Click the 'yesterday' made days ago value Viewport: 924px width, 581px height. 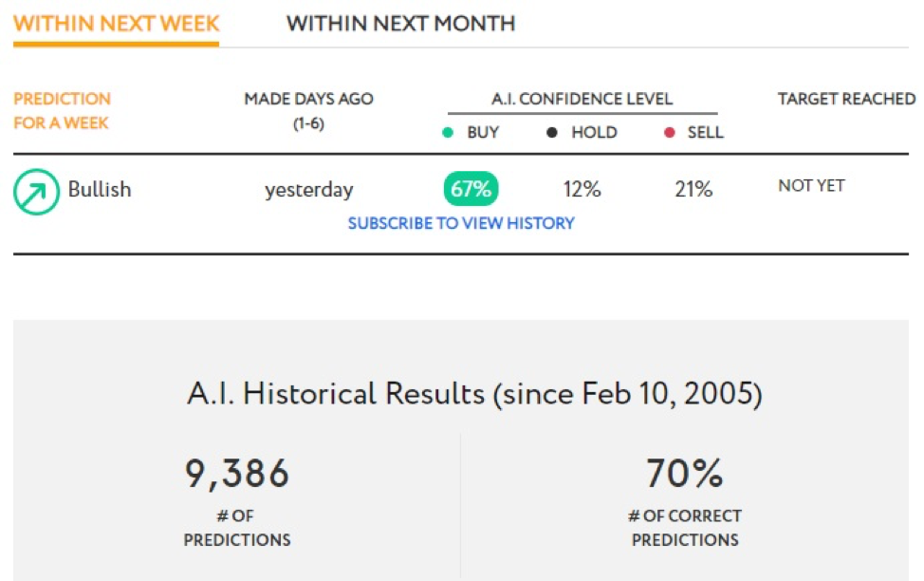[x=308, y=190]
